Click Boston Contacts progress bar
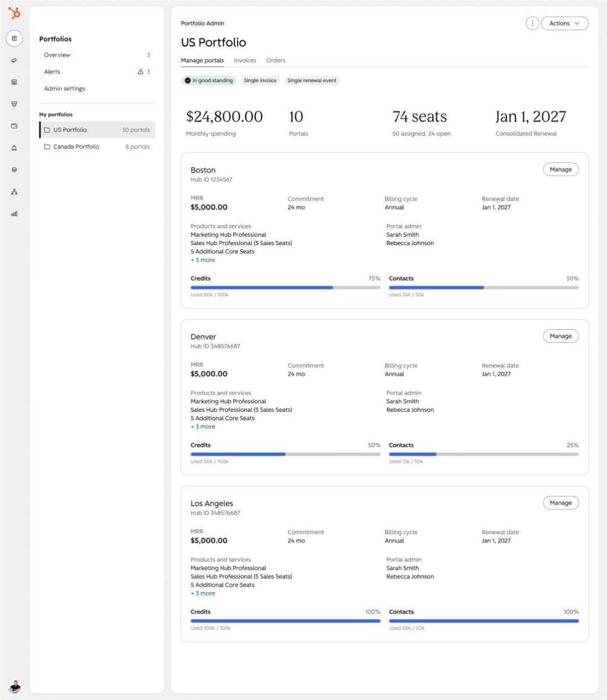 (484, 288)
